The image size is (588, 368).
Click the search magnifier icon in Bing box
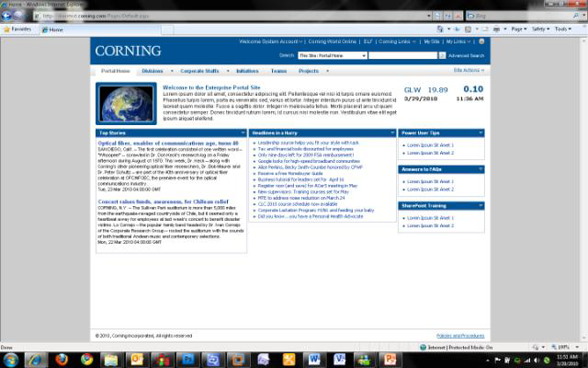pos(576,16)
